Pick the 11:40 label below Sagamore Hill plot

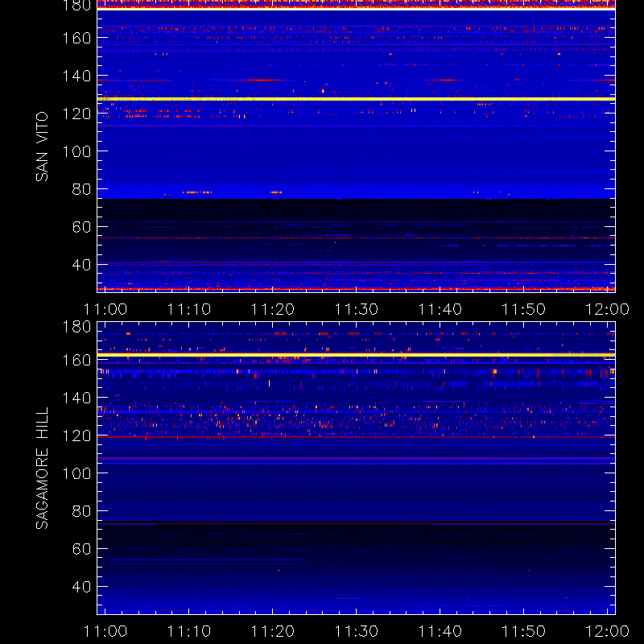point(440,631)
